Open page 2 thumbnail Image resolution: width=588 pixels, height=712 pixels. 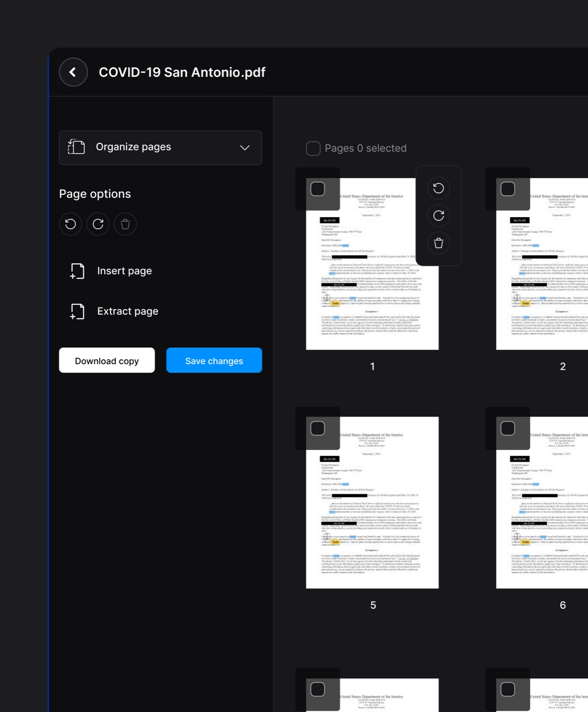click(542, 264)
